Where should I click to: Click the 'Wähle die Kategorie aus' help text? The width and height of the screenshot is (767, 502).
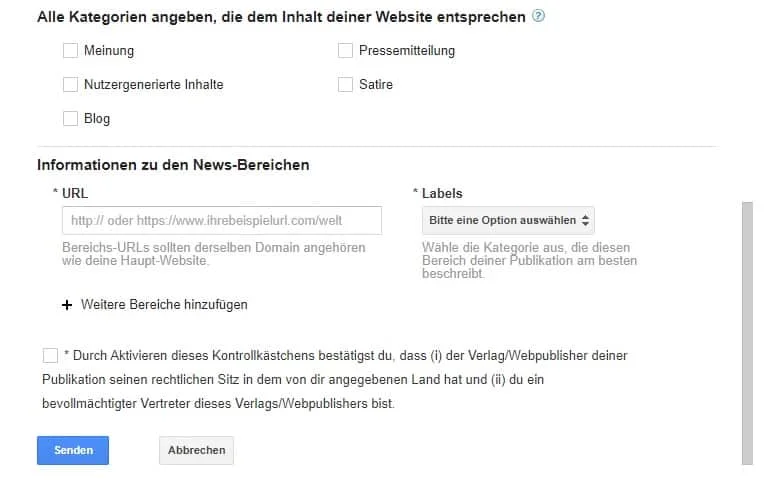click(x=530, y=260)
